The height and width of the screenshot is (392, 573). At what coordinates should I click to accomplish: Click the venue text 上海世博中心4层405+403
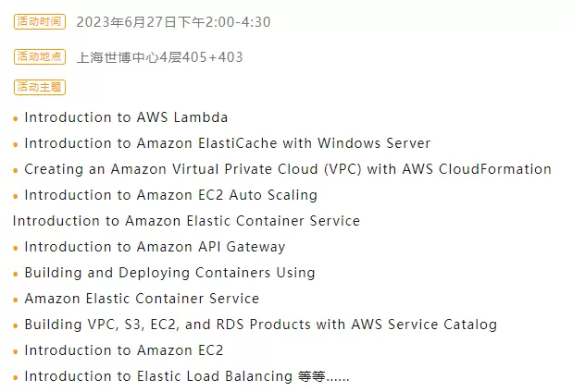coord(159,57)
